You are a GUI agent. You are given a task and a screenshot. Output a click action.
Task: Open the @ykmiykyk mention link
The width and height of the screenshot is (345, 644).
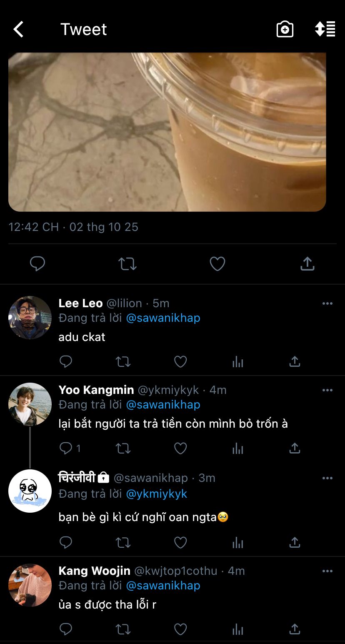(156, 494)
